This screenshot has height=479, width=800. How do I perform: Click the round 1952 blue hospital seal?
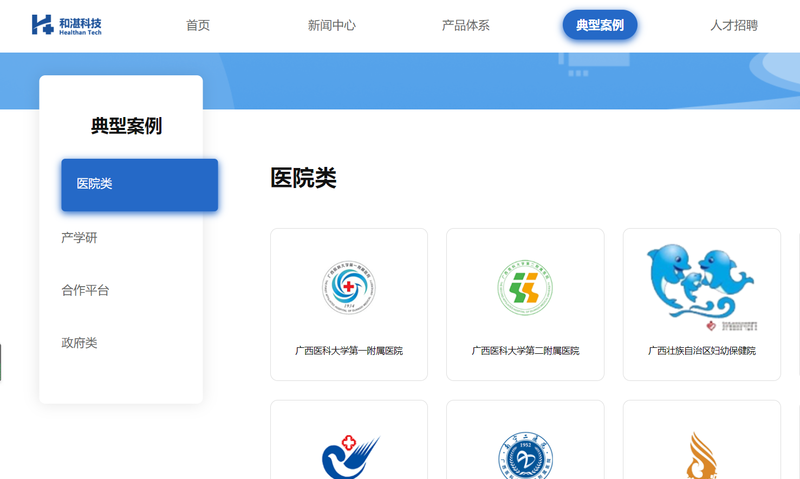pos(526,456)
